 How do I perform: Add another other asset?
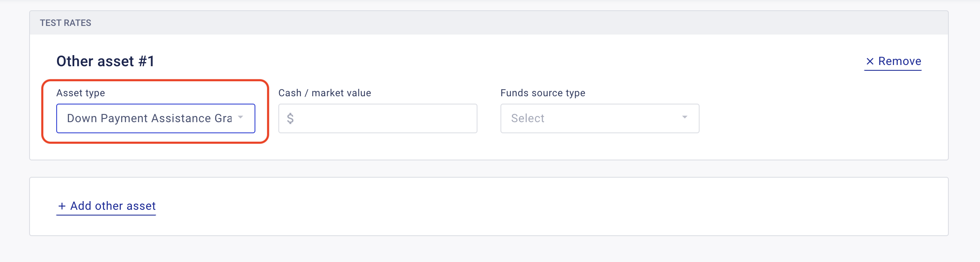point(112,206)
